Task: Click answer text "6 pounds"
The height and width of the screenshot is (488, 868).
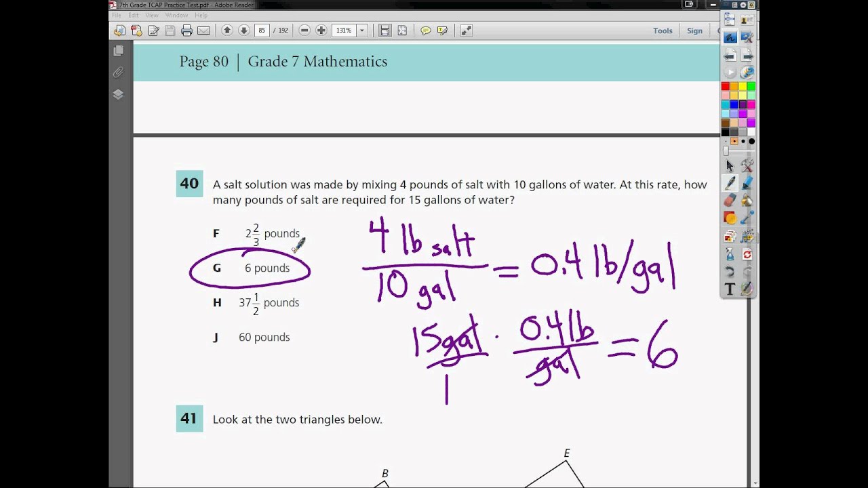Action: click(x=267, y=268)
